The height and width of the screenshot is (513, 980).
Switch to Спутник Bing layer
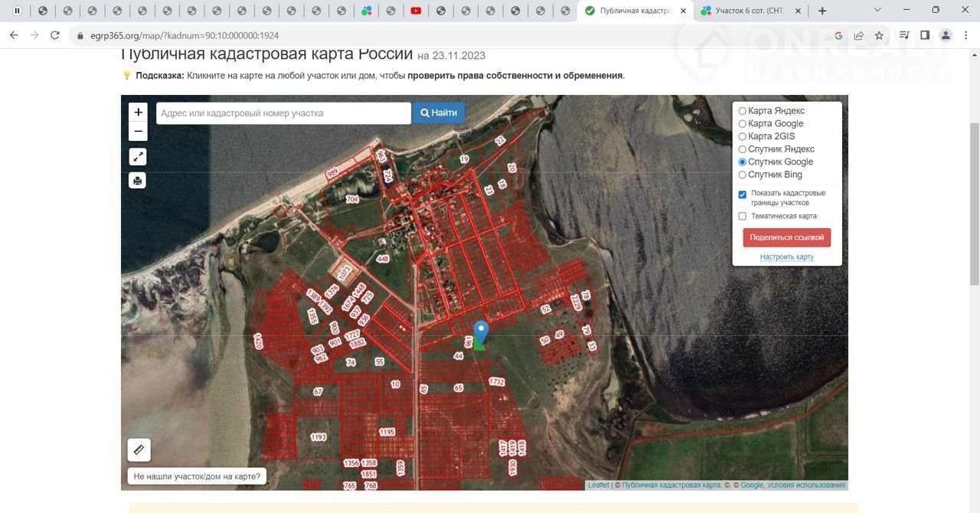[x=742, y=175]
